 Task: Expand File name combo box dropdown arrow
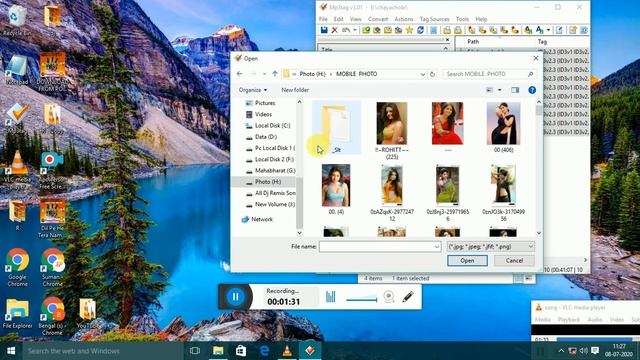(437, 247)
